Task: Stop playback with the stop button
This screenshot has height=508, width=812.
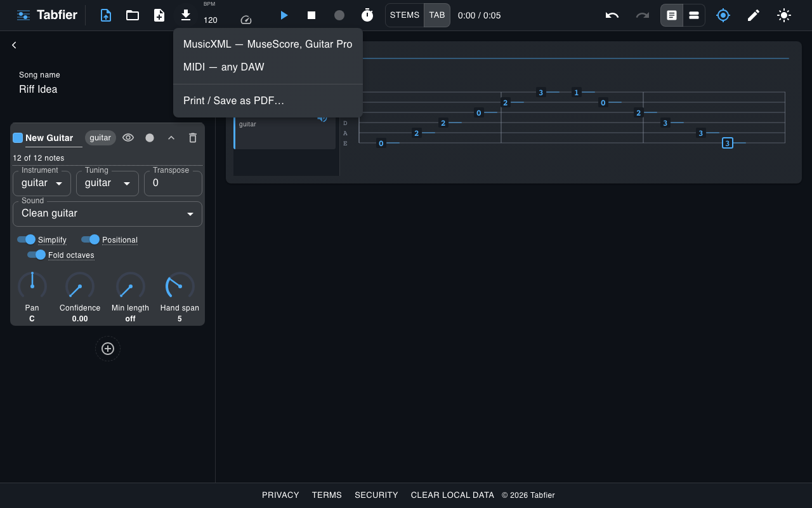Action: click(x=311, y=15)
